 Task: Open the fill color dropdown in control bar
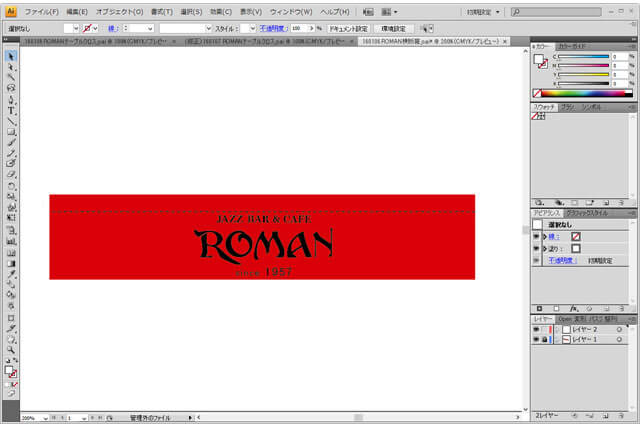tap(76, 28)
